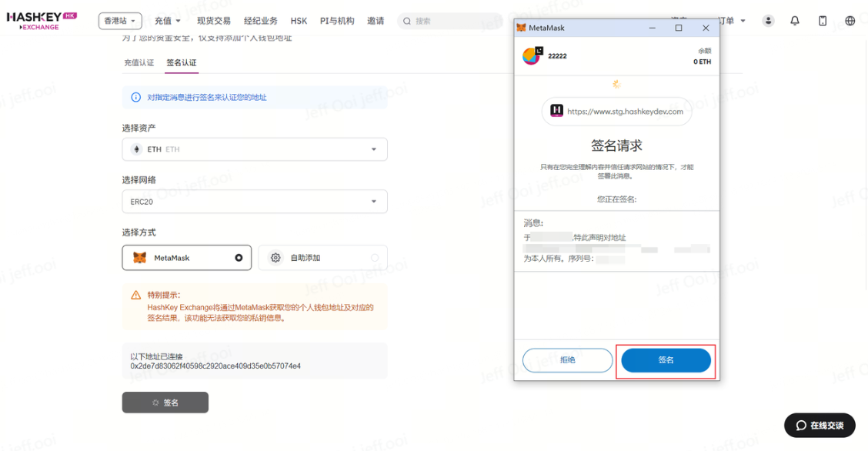Open the PI与机构 menu item
Image resolution: width=868 pixels, height=451 pixels.
337,21
